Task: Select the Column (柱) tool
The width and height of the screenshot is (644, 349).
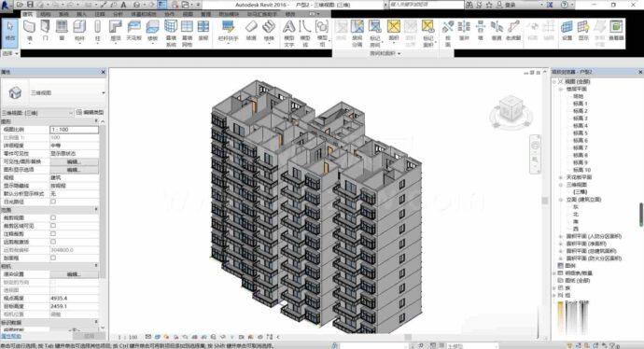Action: pos(97,31)
